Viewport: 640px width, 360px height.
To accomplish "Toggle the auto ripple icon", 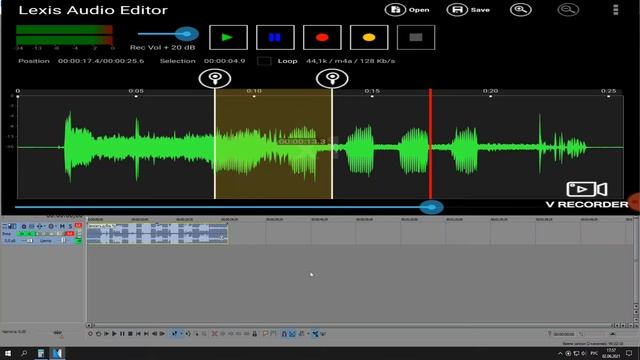I will pyautogui.click(x=301, y=334).
